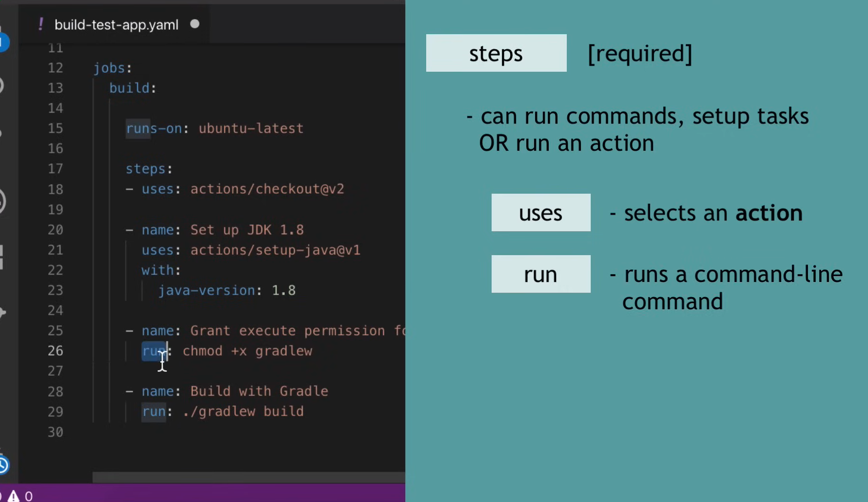The image size is (868, 502).
Task: Click the 'run' box on the slide
Action: click(540, 274)
